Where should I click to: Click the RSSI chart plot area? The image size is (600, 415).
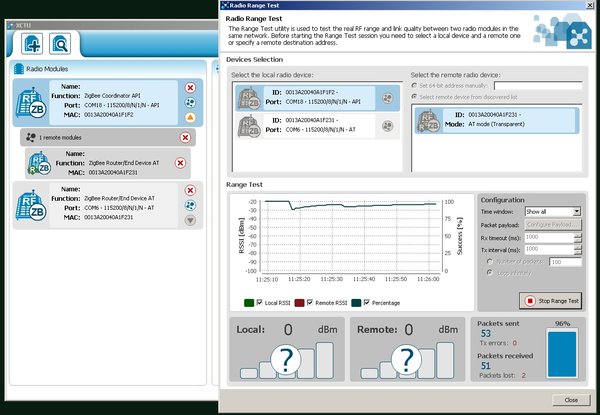(352, 236)
